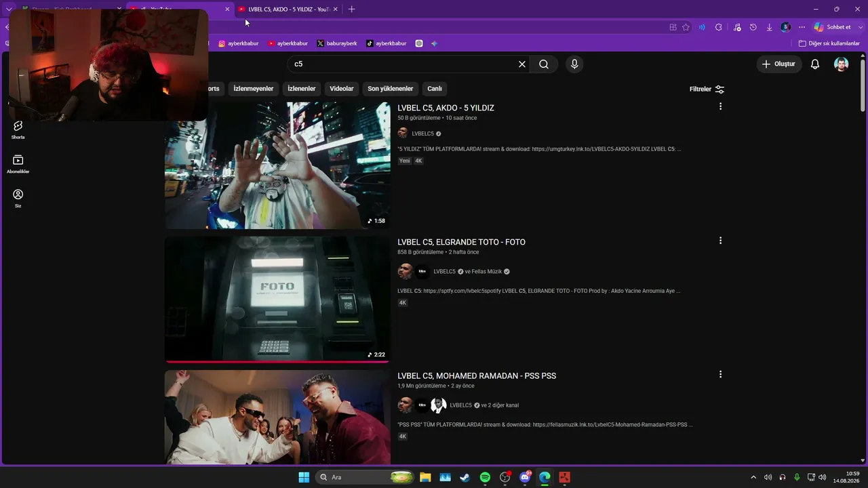Image resolution: width=868 pixels, height=488 pixels.
Task: Clear the search box with the X
Action: 522,64
